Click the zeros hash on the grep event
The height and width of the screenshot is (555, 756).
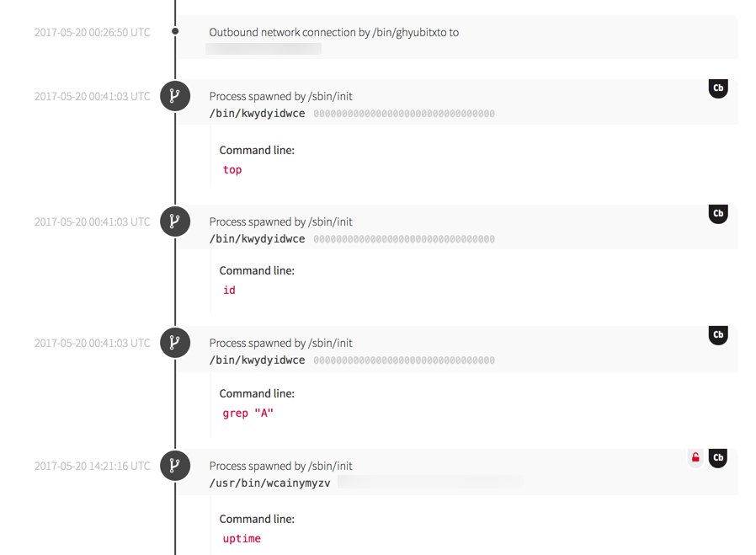[404, 360]
